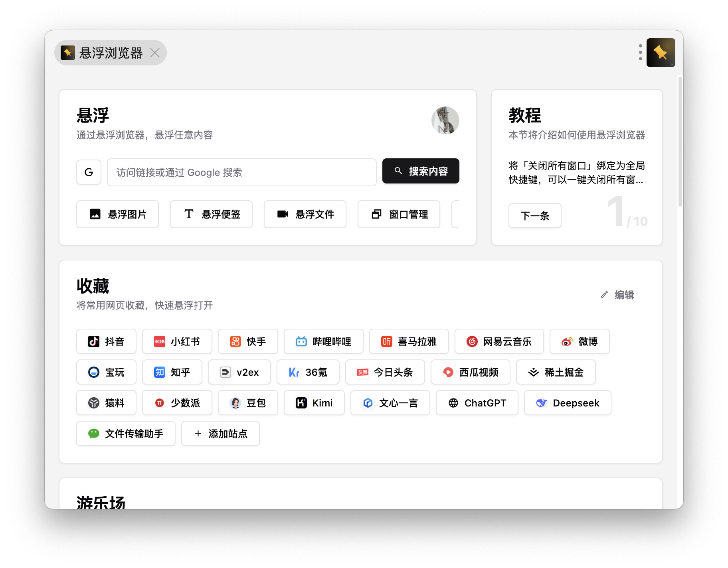Open the 微博 bookmark
The height and width of the screenshot is (568, 728).
click(x=580, y=341)
